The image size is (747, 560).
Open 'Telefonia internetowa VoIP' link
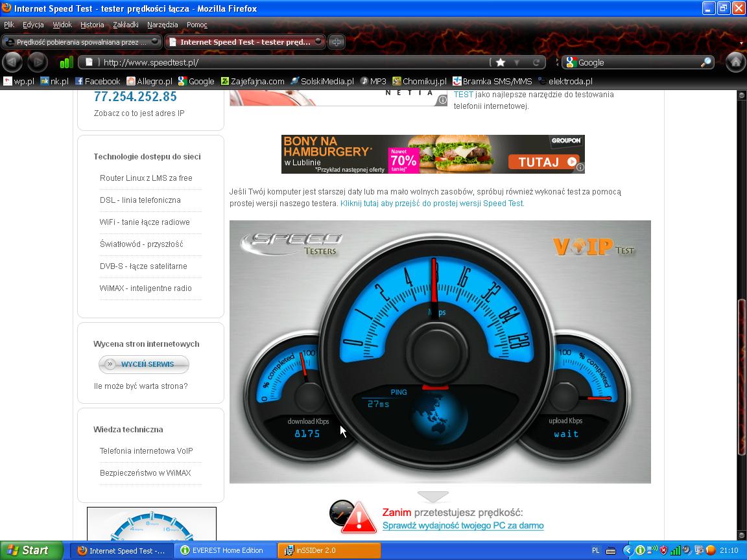pyautogui.click(x=147, y=451)
